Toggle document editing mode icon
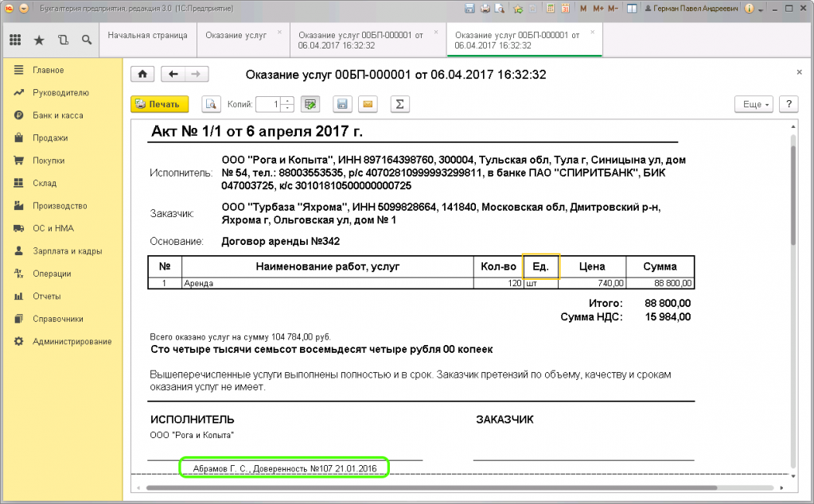The height and width of the screenshot is (504, 814). [310, 104]
